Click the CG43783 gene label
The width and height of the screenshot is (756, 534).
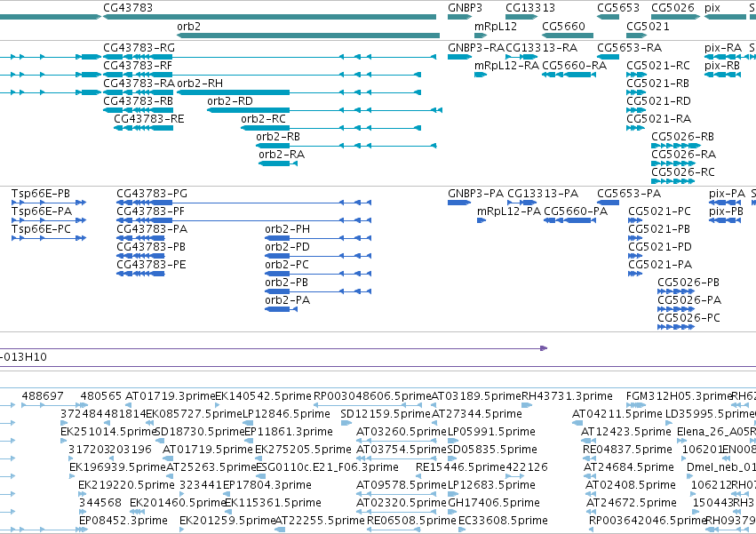pyautogui.click(x=128, y=8)
